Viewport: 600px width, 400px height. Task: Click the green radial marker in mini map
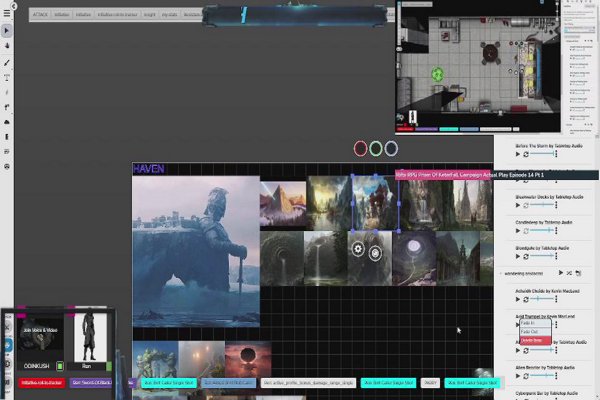[x=437, y=74]
